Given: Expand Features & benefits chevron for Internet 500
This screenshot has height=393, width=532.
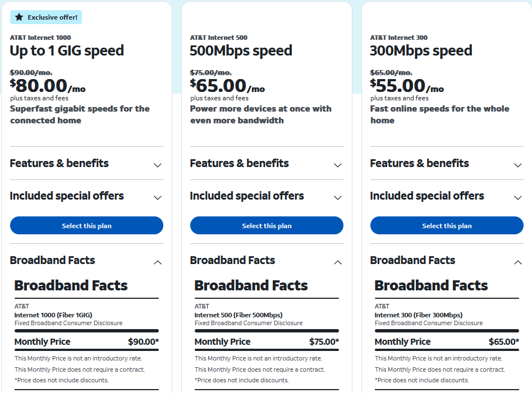Looking at the screenshot, I should point(338,165).
